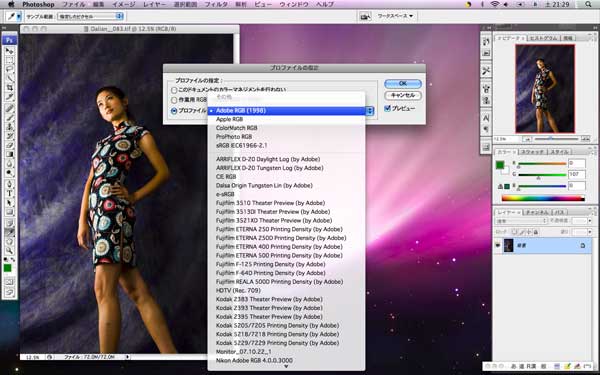Select the Lasso tool

click(x=9, y=69)
